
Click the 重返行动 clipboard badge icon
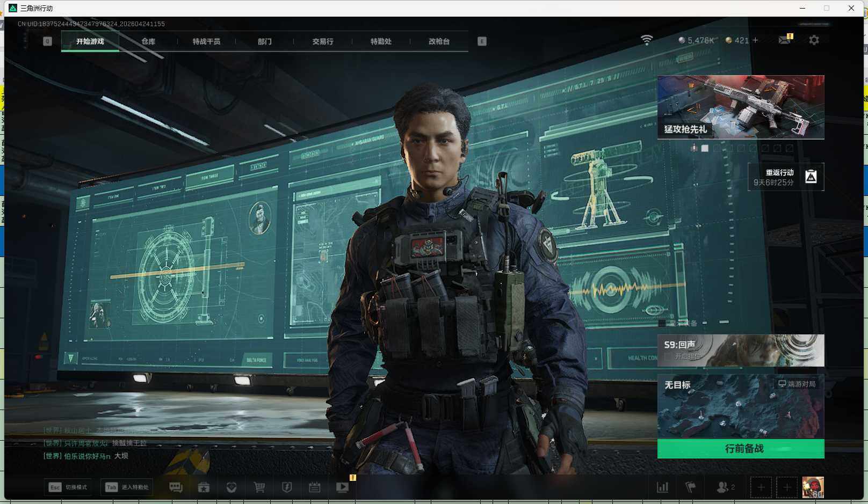coord(811,177)
